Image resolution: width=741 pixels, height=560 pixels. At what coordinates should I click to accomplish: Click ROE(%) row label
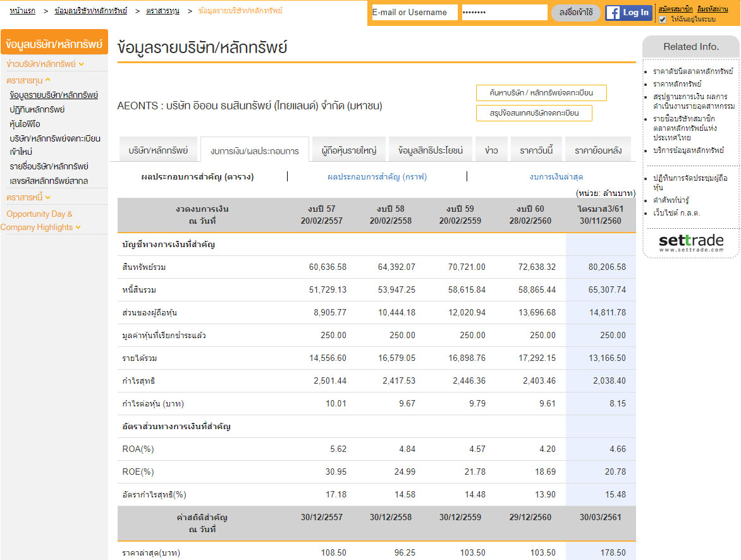tap(138, 472)
